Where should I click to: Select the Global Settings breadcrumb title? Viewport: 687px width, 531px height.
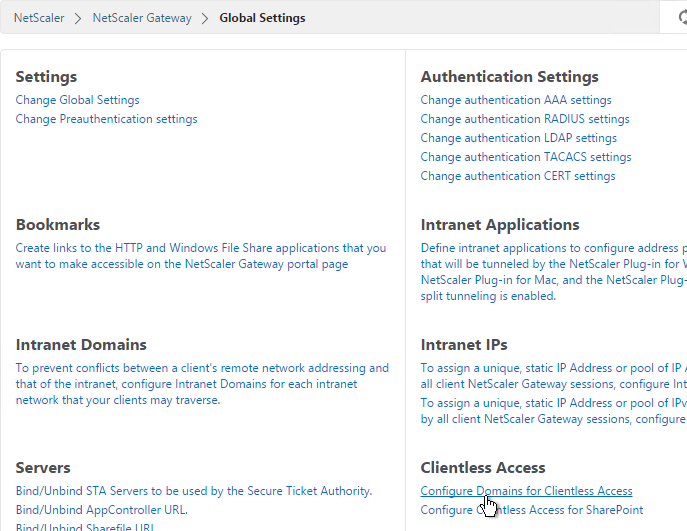click(x=262, y=18)
